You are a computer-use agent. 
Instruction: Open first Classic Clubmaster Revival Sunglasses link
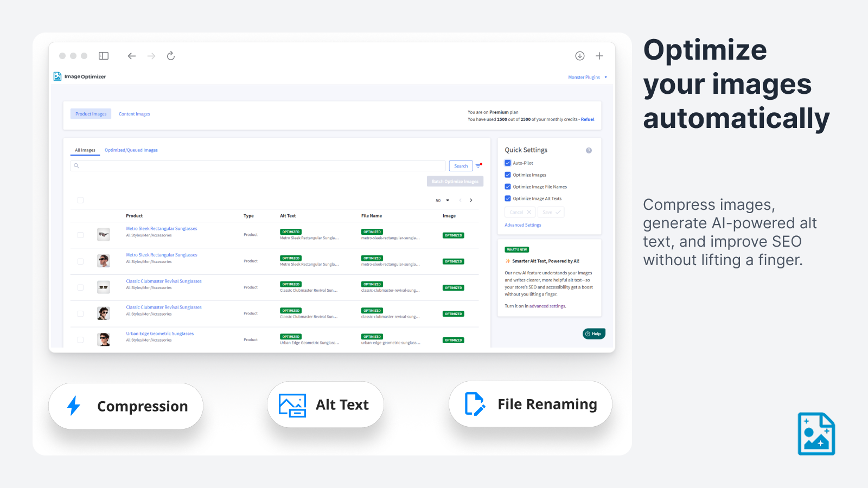(164, 281)
